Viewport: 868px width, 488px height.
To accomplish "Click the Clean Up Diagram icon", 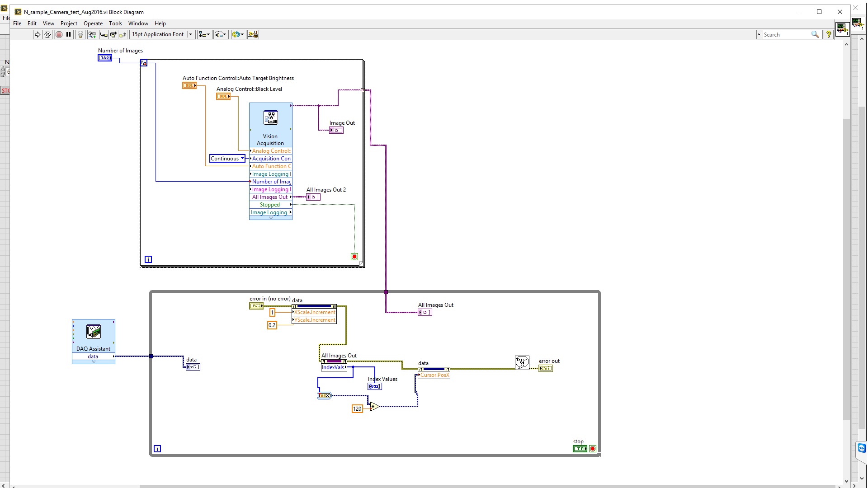I will [253, 34].
